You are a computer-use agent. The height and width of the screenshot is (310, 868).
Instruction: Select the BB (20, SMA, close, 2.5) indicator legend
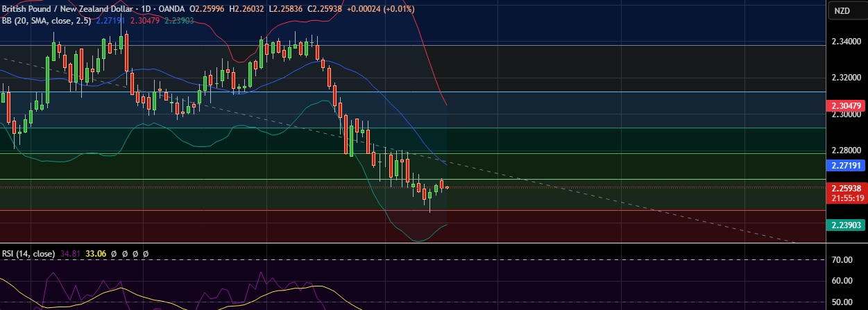[x=47, y=21]
